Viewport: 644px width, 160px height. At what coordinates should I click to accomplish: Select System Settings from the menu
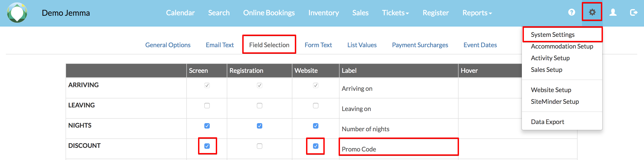coord(553,35)
